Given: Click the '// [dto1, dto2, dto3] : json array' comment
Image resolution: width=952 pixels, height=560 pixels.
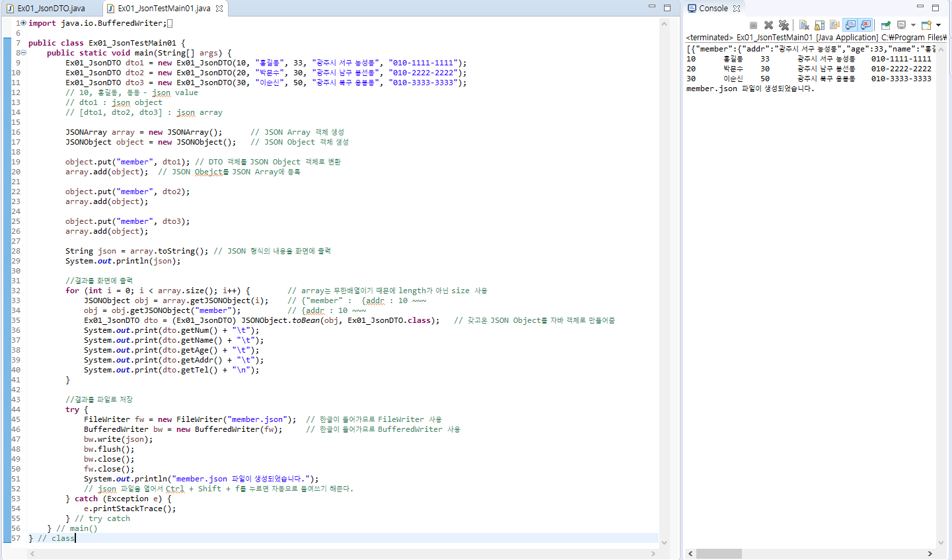Looking at the screenshot, I should 144,112.
